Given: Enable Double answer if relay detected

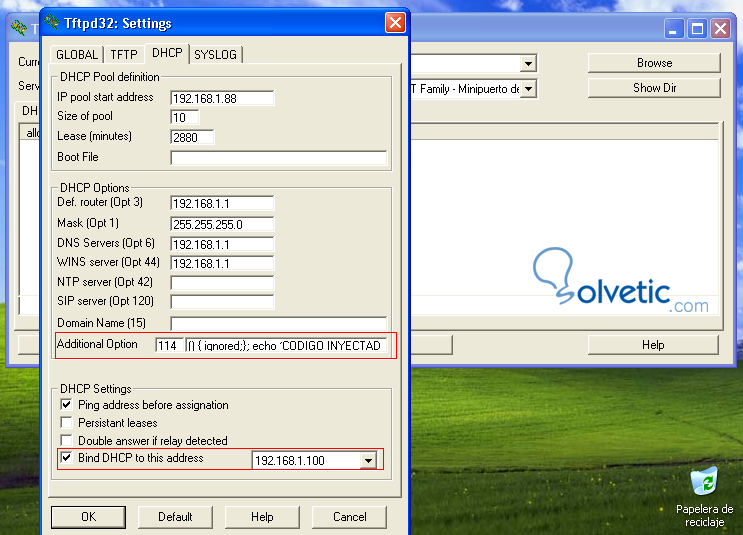Looking at the screenshot, I should pyautogui.click(x=66, y=440).
